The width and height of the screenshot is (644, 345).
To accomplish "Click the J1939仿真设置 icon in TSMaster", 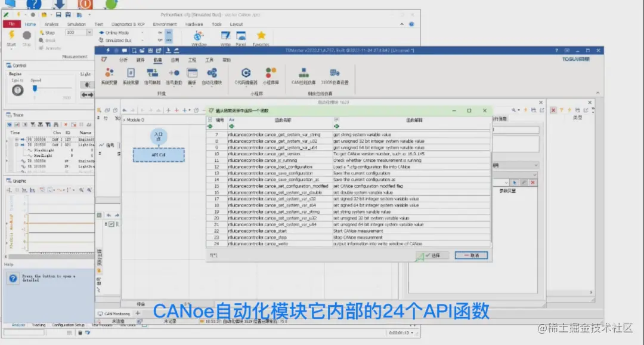I will 335,73.
